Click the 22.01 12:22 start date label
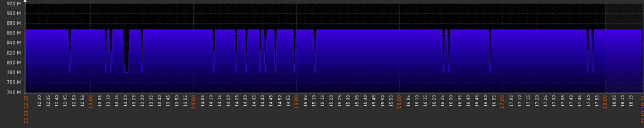The image size is (644, 128). pyautogui.click(x=26, y=109)
